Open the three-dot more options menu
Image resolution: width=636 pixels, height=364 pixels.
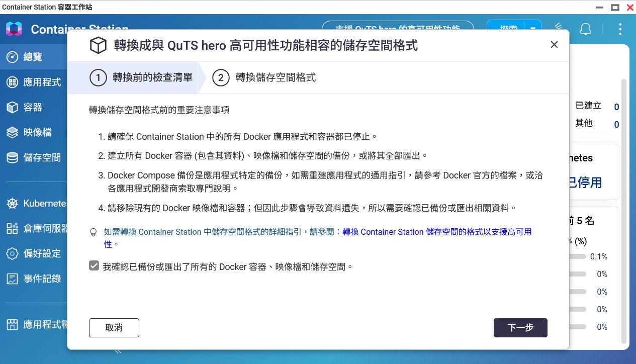pos(621,29)
